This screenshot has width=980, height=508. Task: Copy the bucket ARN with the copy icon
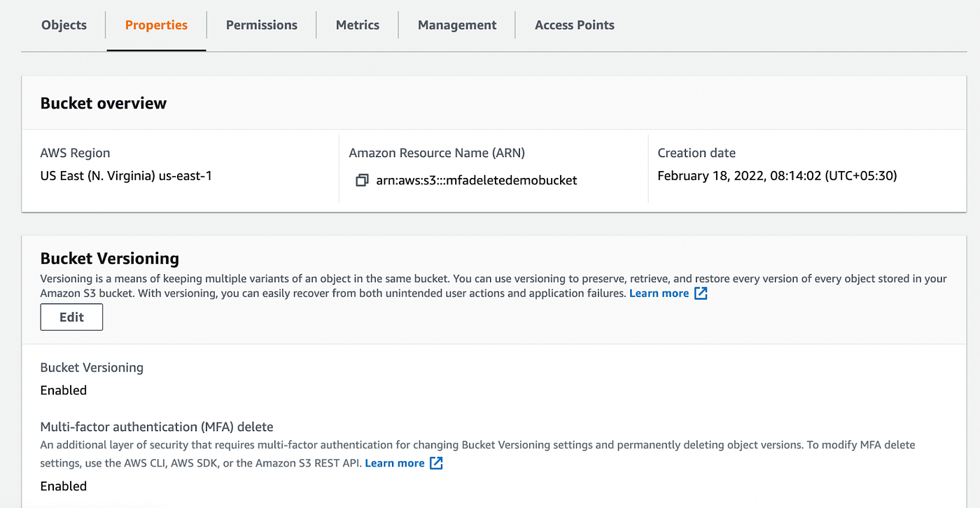click(362, 181)
